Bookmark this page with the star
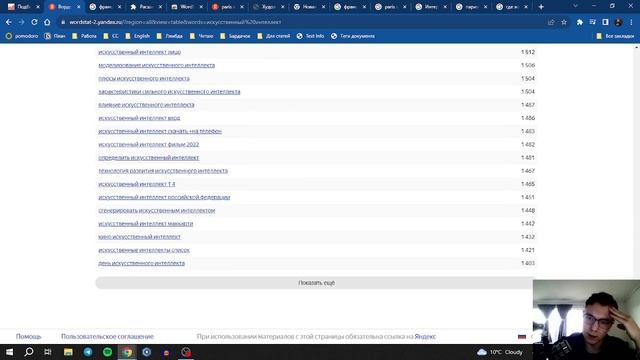This screenshot has width=640, height=360. pos(564,22)
